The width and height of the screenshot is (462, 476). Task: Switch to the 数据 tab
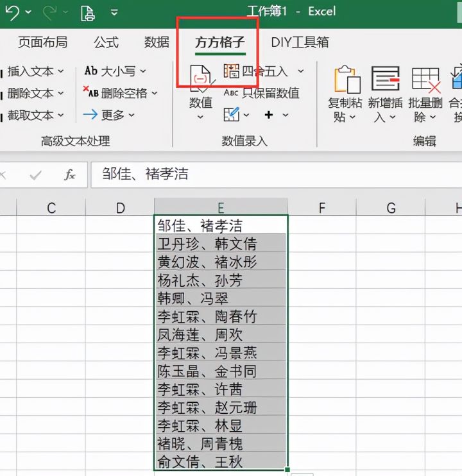click(157, 42)
